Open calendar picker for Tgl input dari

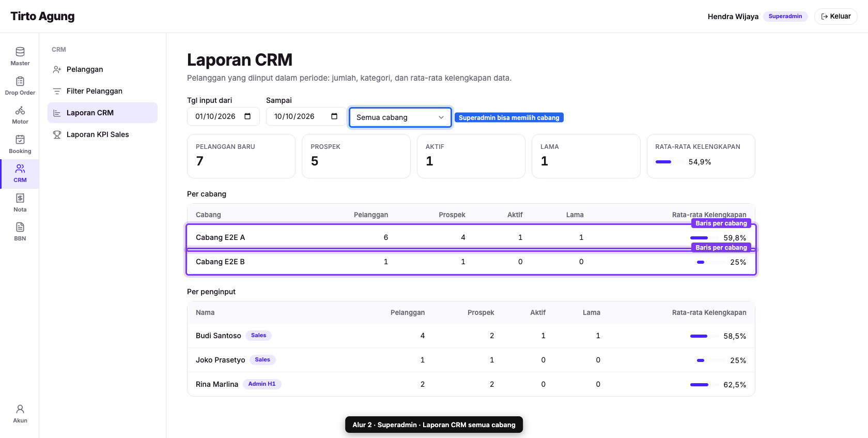247,116
